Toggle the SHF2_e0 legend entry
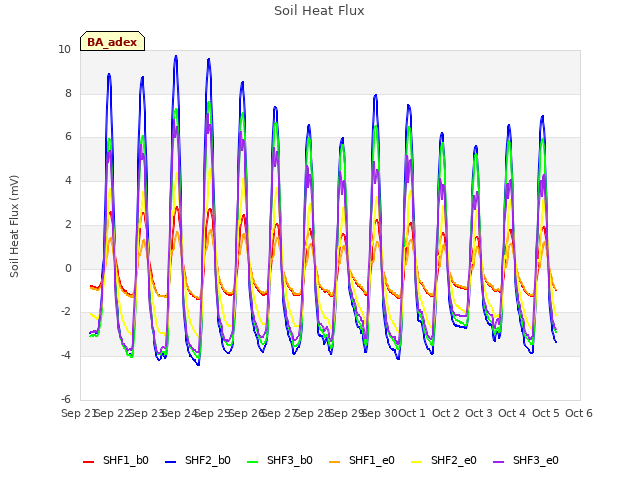Viewport: 640px width, 480px height. pyautogui.click(x=444, y=460)
